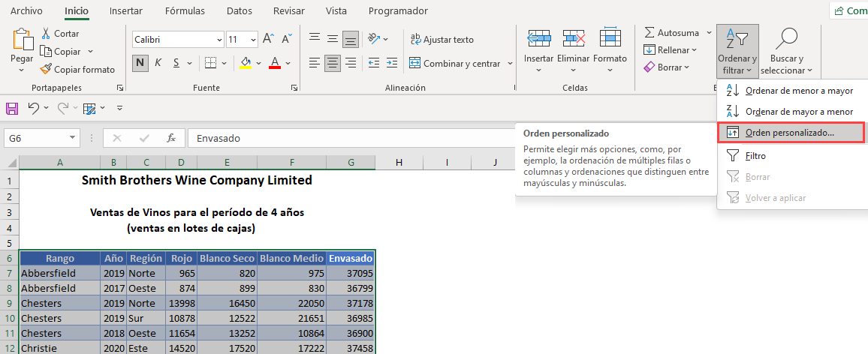Image resolution: width=868 pixels, height=354 pixels.
Task: Increase font size with larger A
Action: pyautogui.click(x=269, y=39)
